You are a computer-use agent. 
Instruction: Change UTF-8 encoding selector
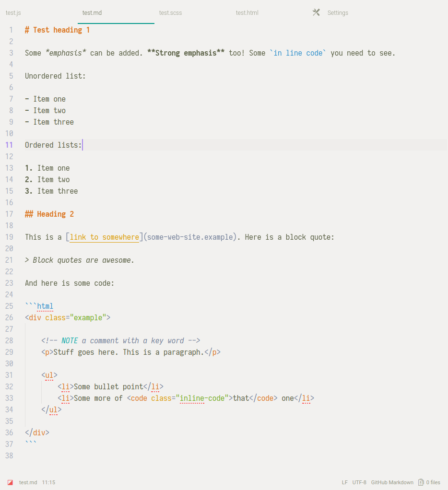[x=359, y=482]
